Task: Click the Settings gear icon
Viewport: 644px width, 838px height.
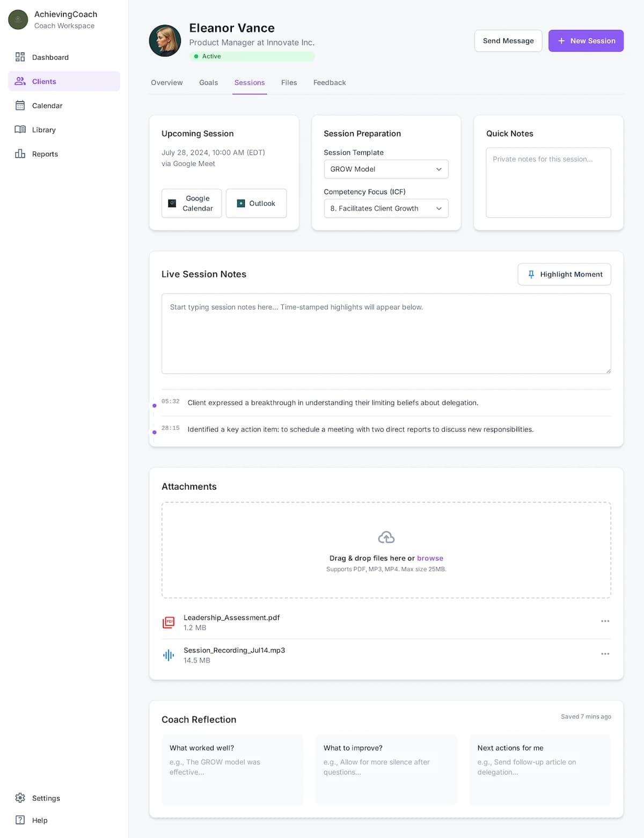Action: pyautogui.click(x=20, y=798)
